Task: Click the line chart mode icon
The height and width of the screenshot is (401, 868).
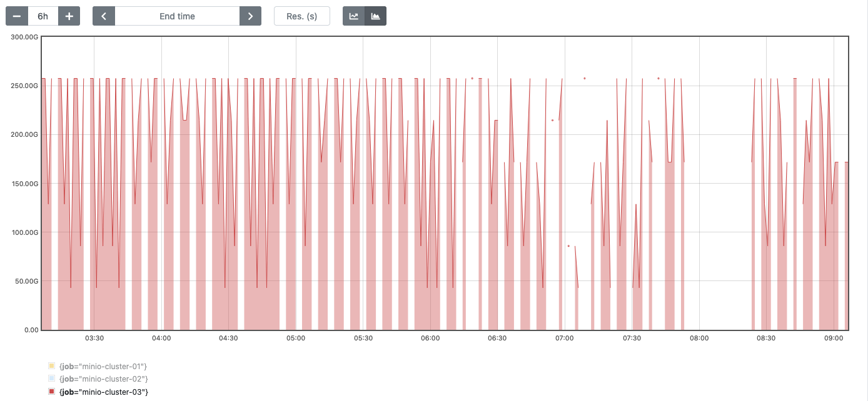Action: click(x=353, y=16)
